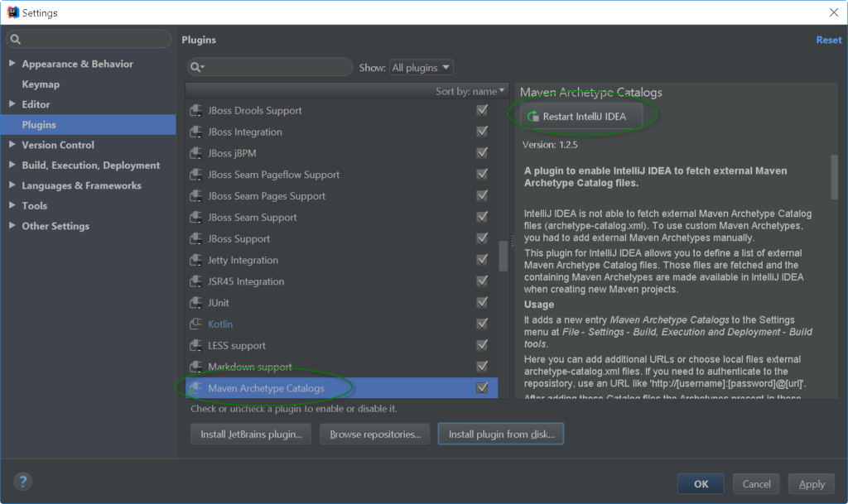The width and height of the screenshot is (848, 504).
Task: Click the Jetty Integration plugin icon
Action: tap(195, 260)
